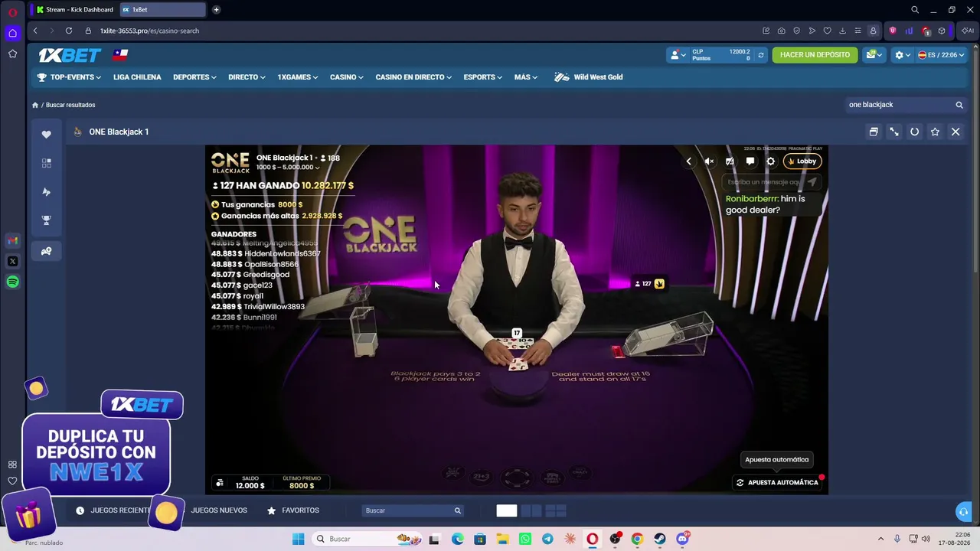
Task: Take a snapshot with the browser camera icon
Action: click(x=781, y=31)
